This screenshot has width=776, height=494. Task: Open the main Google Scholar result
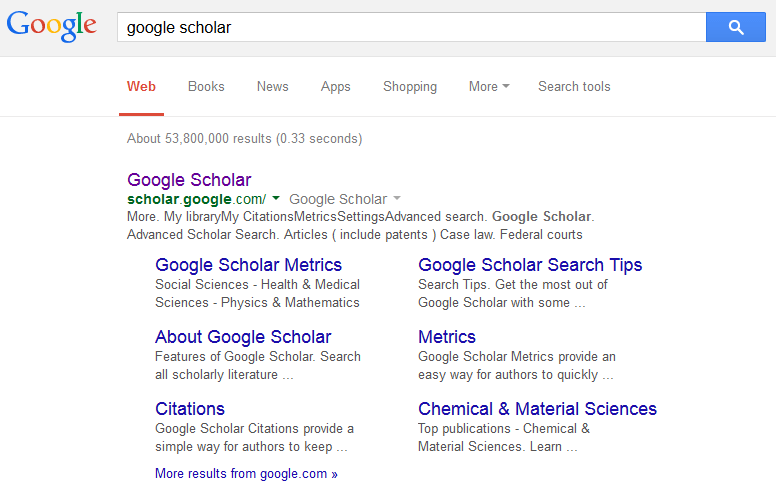[189, 180]
